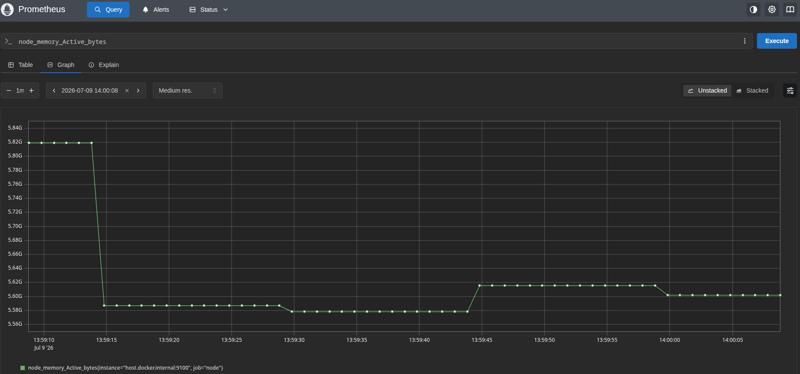Select Stacked graph mode
Viewport: 800px width, 374px height.
point(753,90)
